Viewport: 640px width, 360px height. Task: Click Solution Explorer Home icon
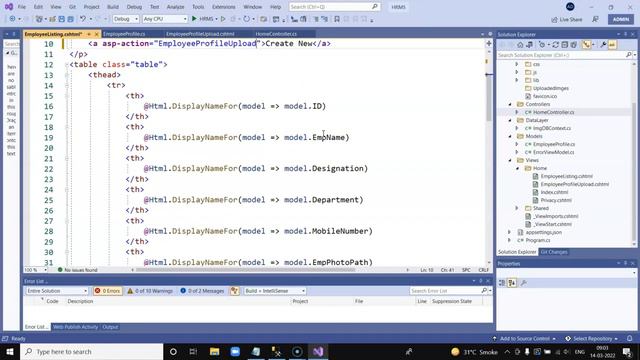pos(520,45)
